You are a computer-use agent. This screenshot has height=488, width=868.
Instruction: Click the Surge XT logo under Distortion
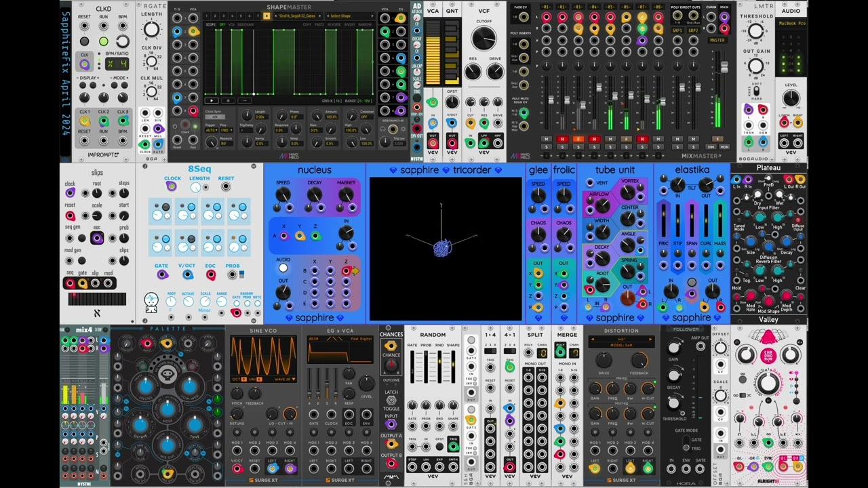pos(621,481)
